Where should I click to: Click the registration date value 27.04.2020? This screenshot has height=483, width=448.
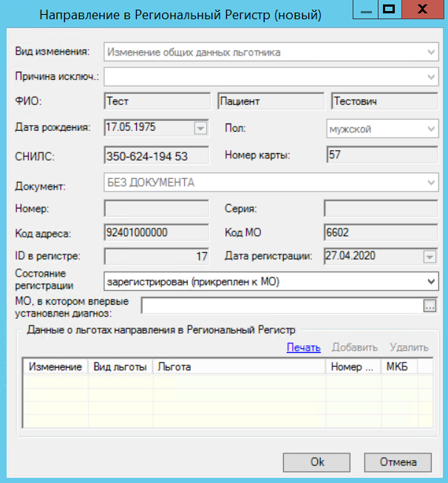coord(350,256)
